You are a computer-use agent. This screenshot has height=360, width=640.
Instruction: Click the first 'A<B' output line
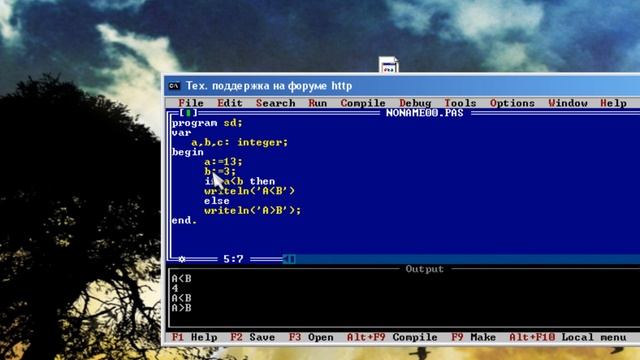(x=181, y=279)
